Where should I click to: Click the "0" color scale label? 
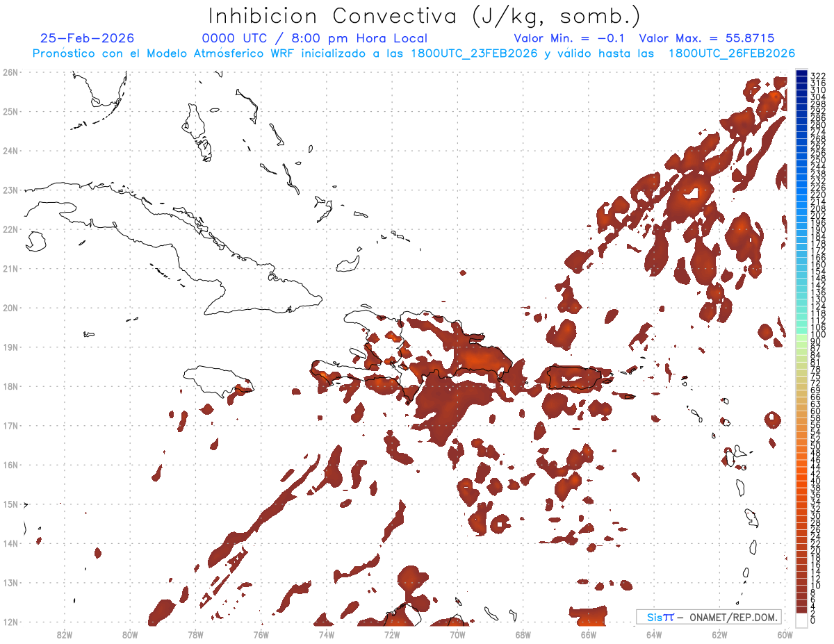click(x=814, y=620)
